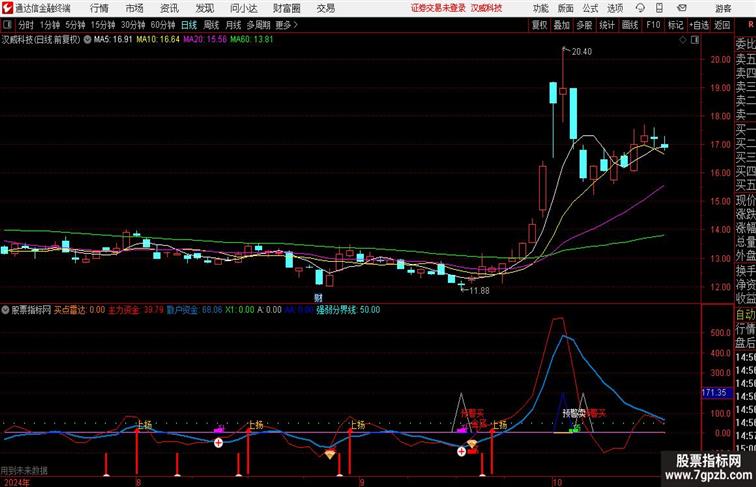Viewport: 756px width, 487px height.
Task: Select the 多周期 multi-period tab
Action: pos(258,25)
